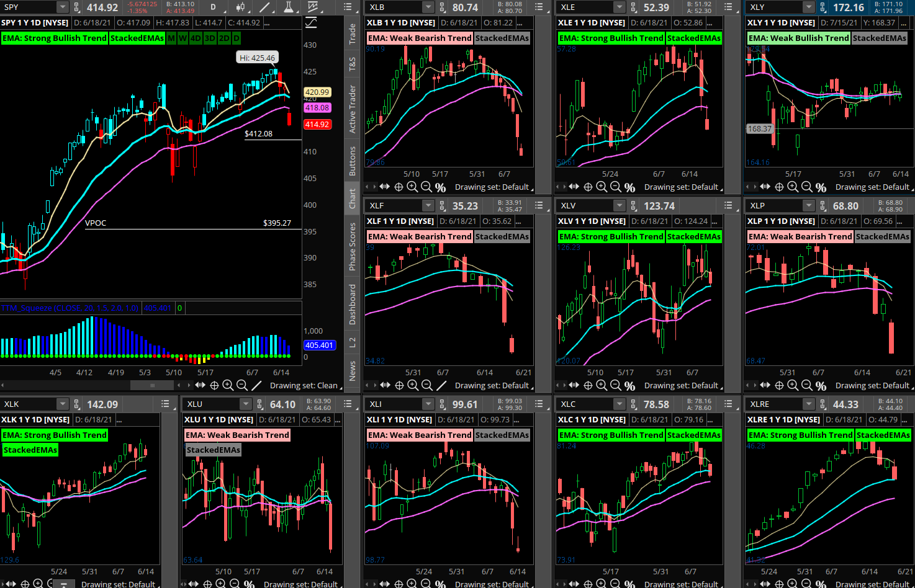Open the XLB Drawing set: Default dropdown
The height and width of the screenshot is (588, 915).
494,187
